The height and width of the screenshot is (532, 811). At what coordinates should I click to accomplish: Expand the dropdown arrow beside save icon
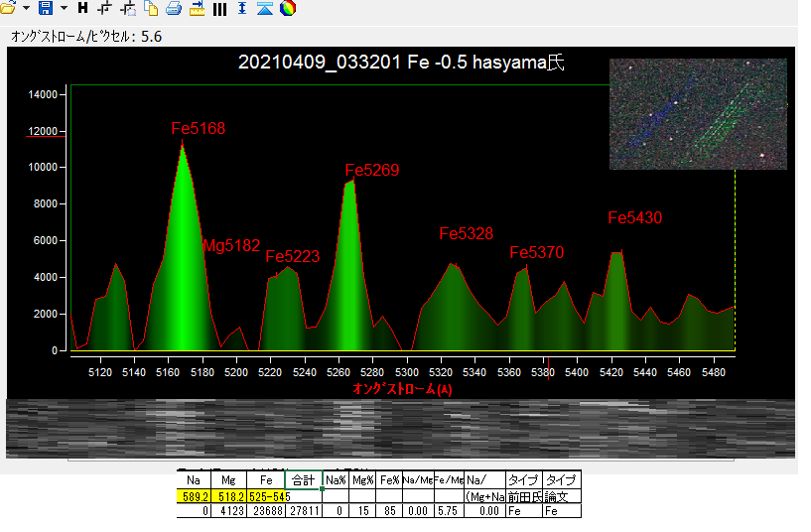point(64,8)
